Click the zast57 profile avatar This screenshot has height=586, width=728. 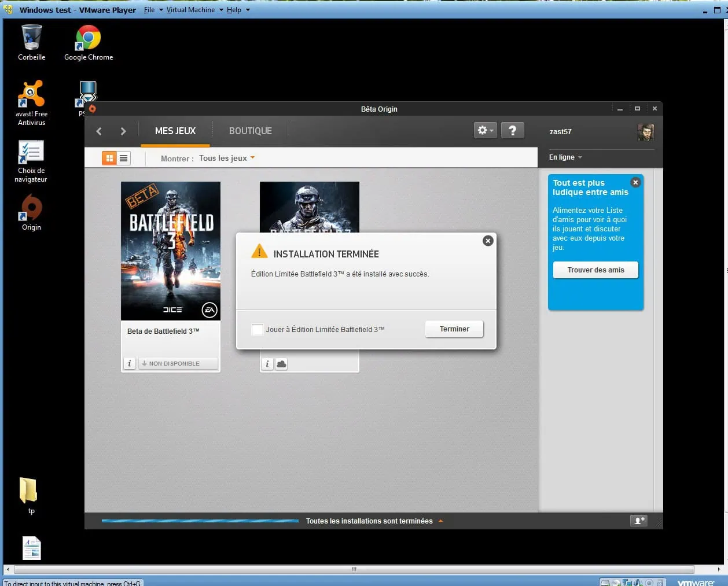(x=645, y=132)
